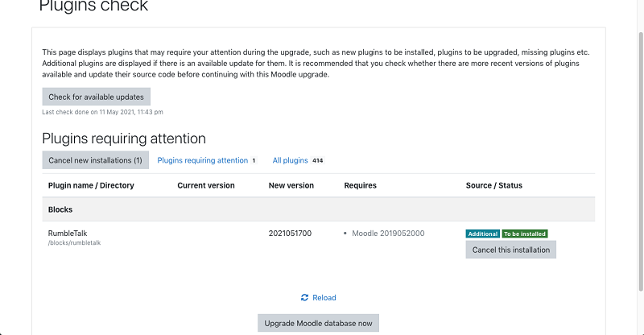This screenshot has width=644, height=335.
Task: Click the New version column header
Action: click(291, 185)
